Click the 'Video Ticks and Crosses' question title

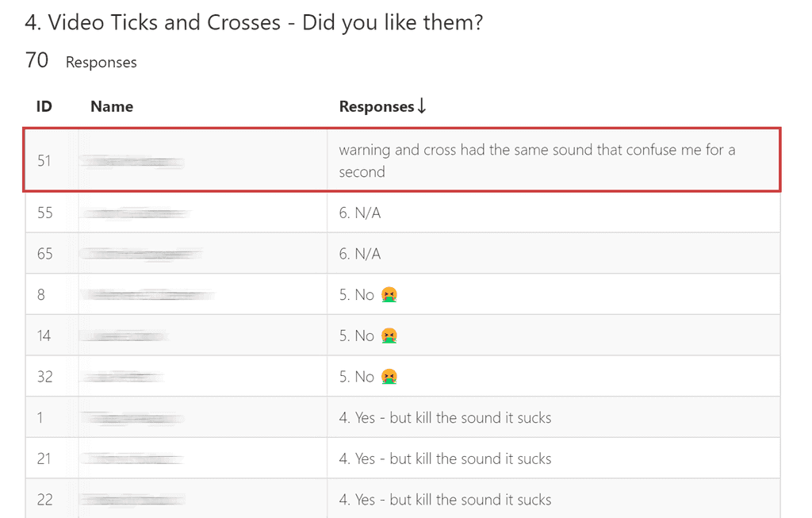click(254, 22)
